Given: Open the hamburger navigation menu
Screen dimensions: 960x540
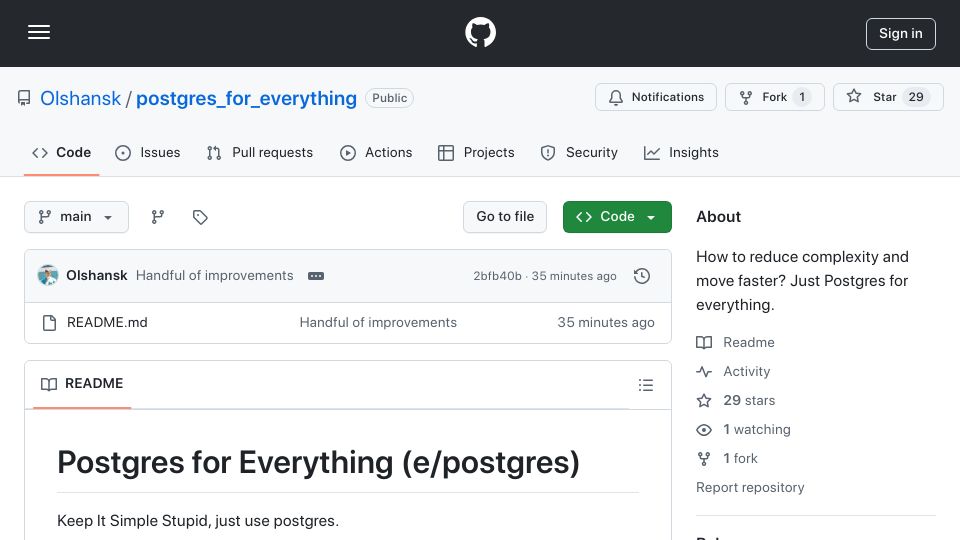Looking at the screenshot, I should [39, 32].
